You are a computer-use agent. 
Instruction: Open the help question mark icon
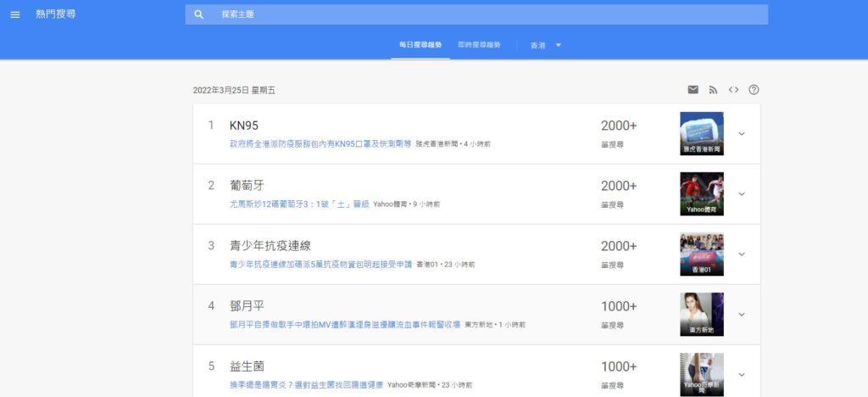[x=754, y=90]
